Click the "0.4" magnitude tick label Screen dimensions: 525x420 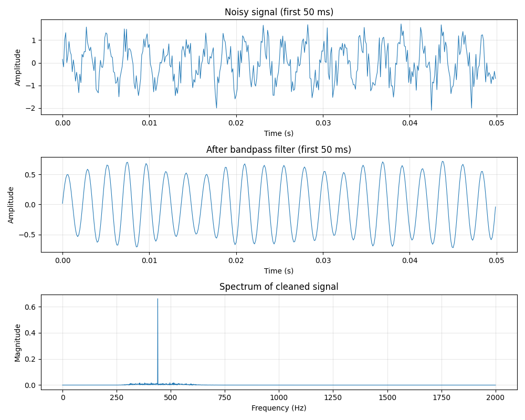(30, 333)
